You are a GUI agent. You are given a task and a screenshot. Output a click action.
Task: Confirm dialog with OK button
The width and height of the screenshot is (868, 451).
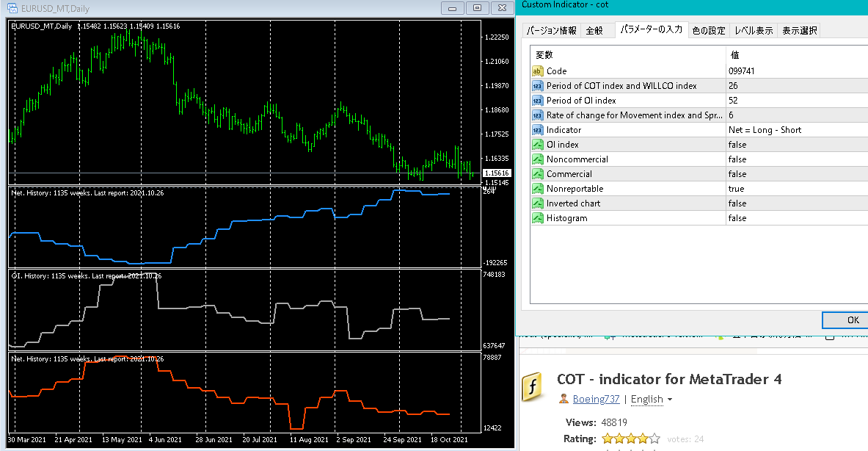[x=846, y=320]
